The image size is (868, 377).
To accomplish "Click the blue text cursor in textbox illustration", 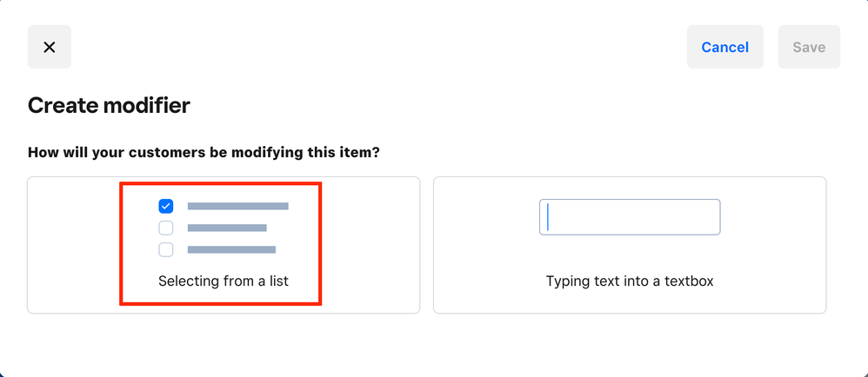I will point(548,217).
